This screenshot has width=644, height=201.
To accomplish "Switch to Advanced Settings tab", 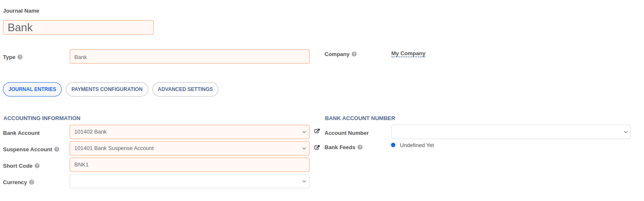I will pos(185,89).
